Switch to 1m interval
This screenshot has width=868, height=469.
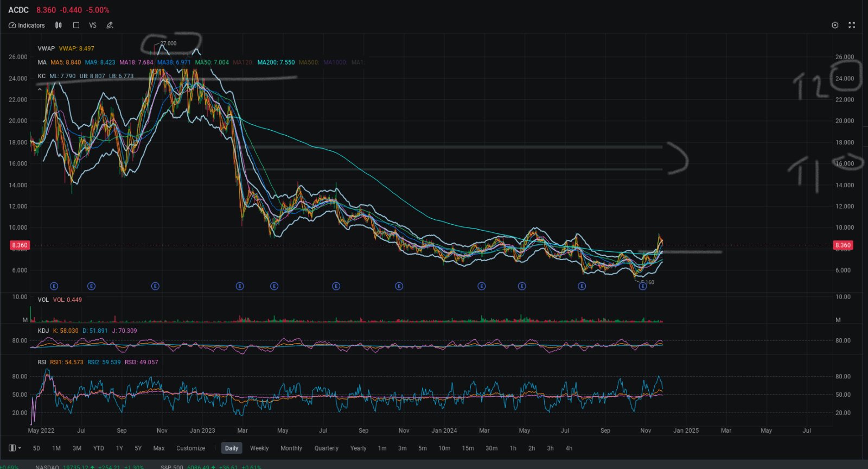[382, 448]
